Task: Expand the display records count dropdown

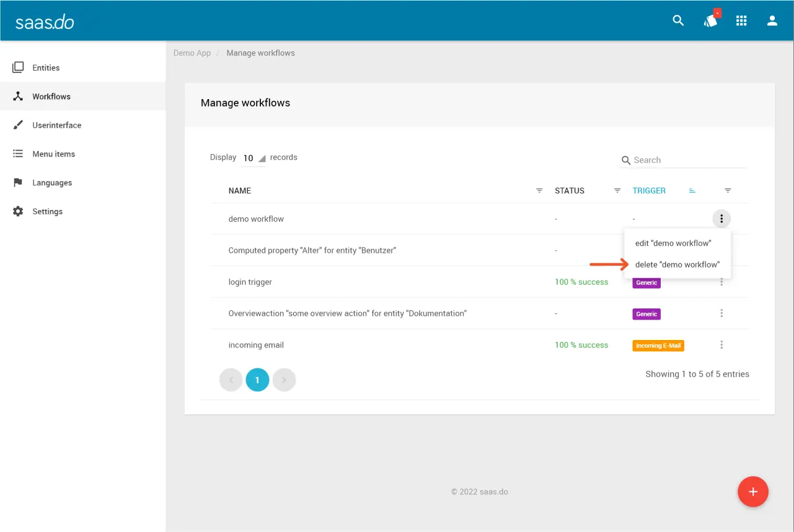Action: point(253,158)
